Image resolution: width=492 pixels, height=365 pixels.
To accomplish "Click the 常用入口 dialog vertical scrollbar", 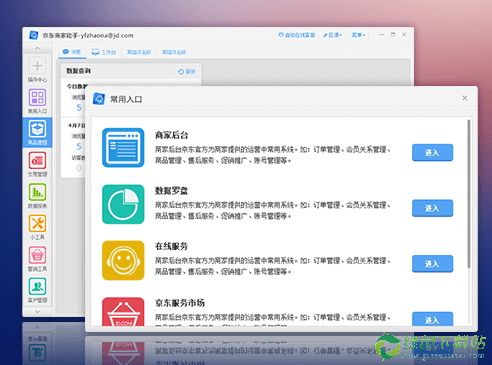I will click(x=469, y=193).
